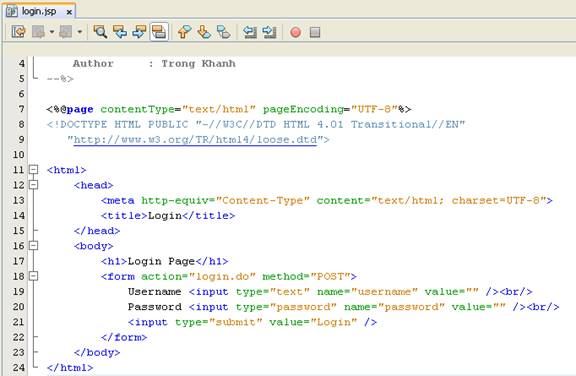Find previous occurrence toolbar icon
Screen dimensions: 576x376
(x=120, y=32)
